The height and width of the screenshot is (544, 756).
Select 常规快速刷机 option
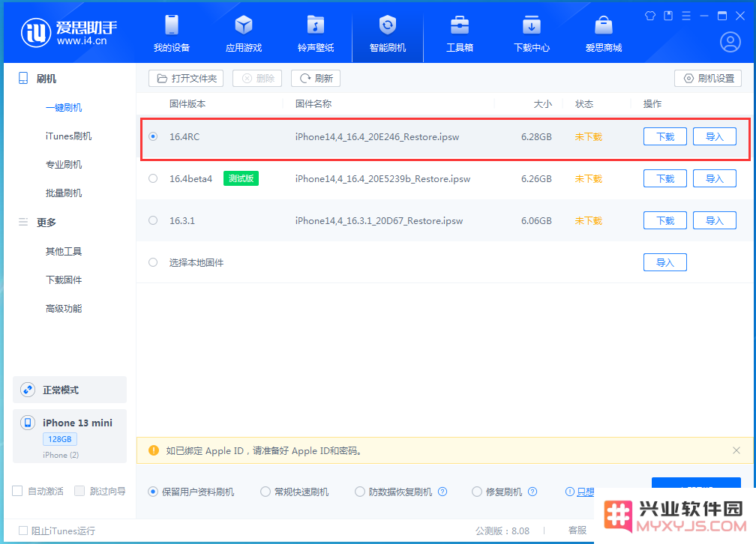pos(265,492)
